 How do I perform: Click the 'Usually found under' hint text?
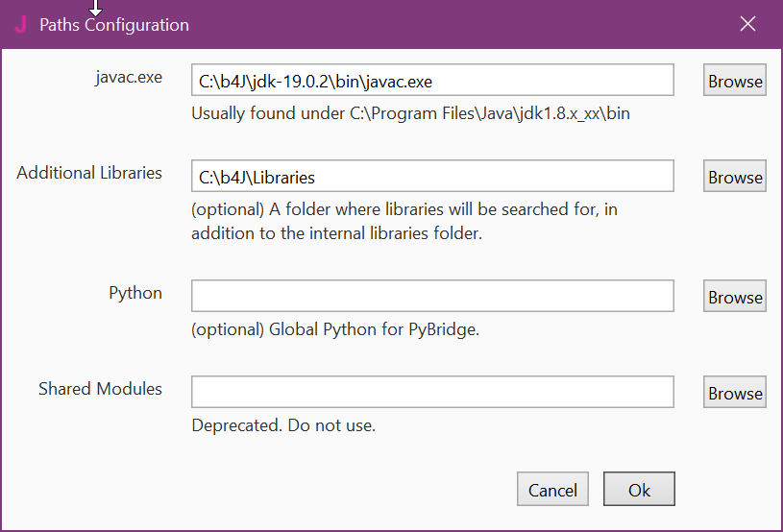[410, 113]
